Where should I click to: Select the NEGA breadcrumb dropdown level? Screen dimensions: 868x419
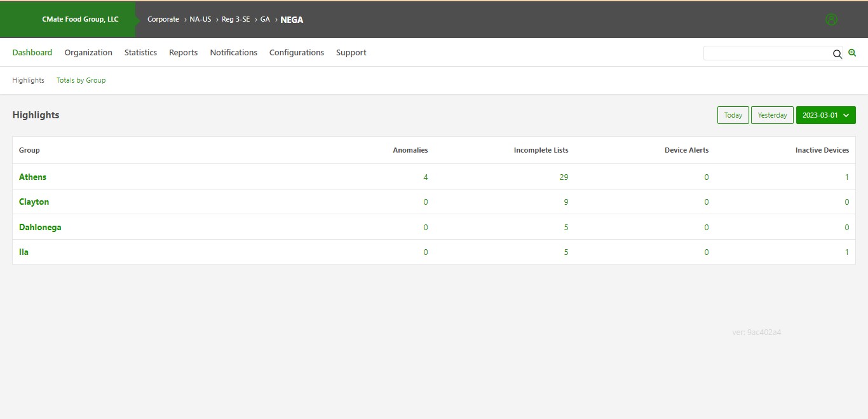[292, 20]
